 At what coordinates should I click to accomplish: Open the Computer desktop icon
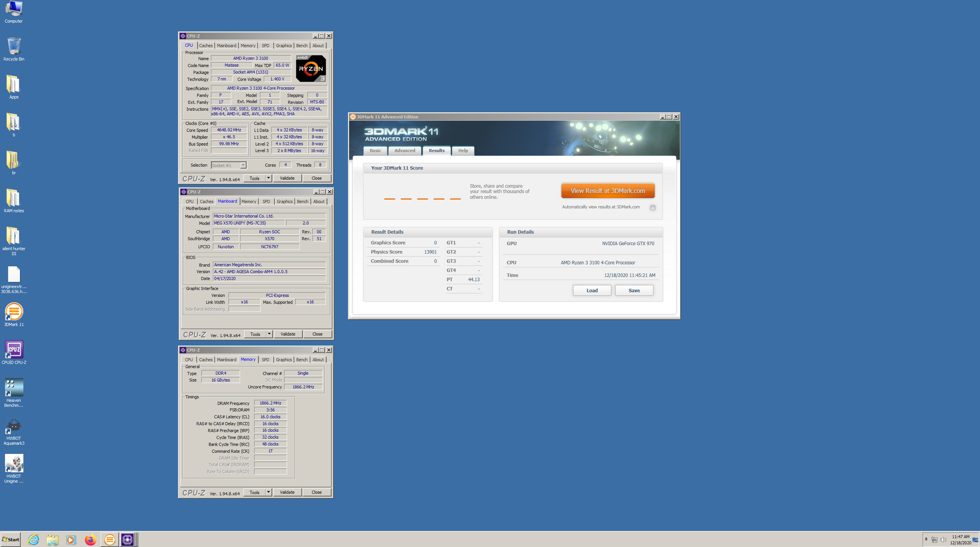(x=14, y=12)
